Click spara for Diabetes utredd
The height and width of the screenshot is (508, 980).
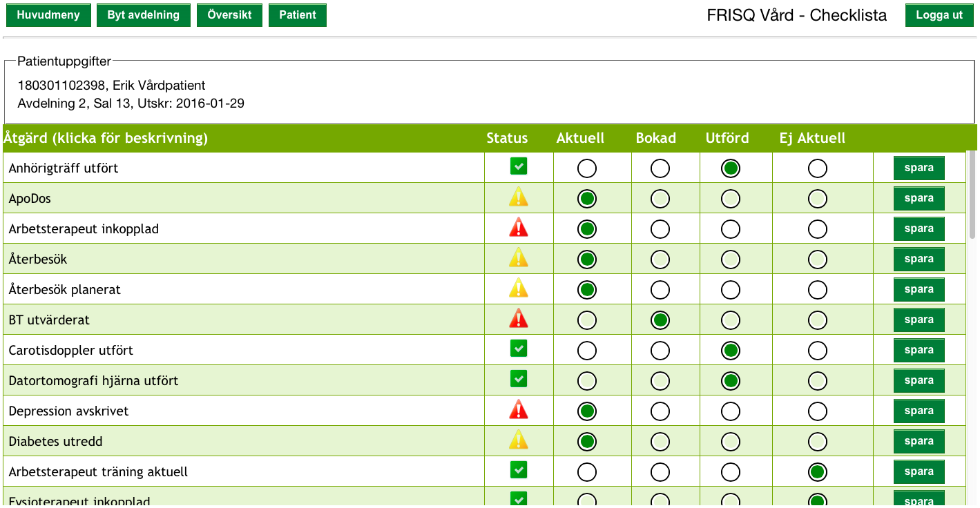coord(919,441)
